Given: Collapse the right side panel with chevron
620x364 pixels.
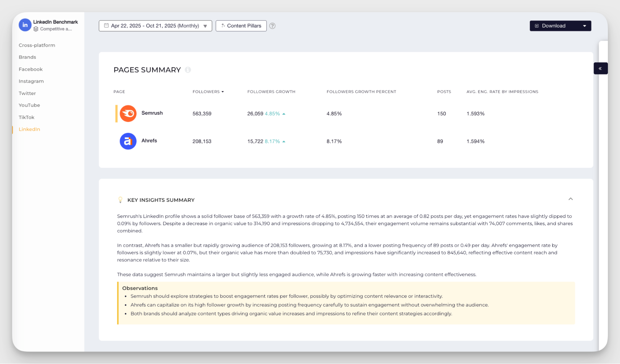Looking at the screenshot, I should (601, 68).
